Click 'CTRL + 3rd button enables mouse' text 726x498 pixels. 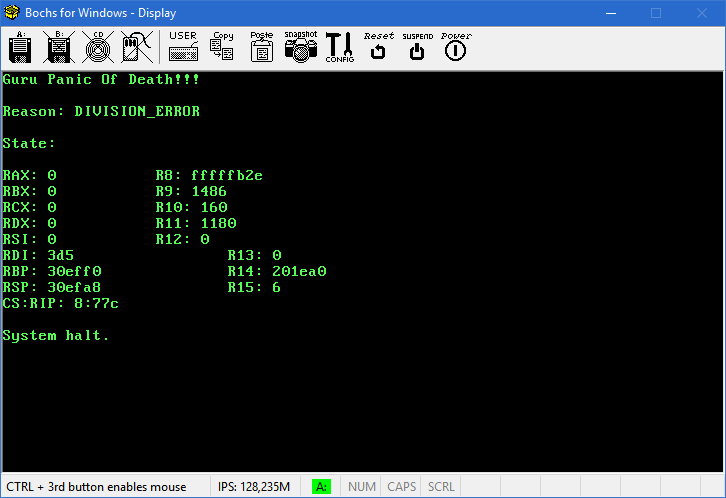(96, 487)
